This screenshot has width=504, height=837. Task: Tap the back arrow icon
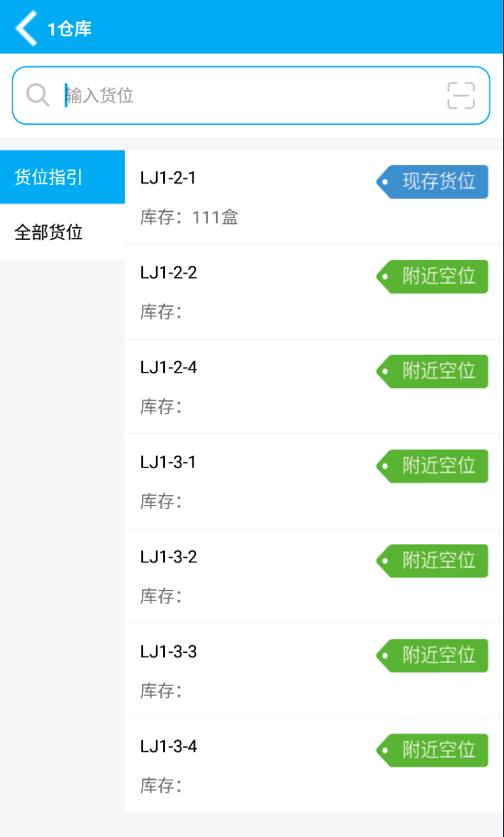[x=26, y=27]
